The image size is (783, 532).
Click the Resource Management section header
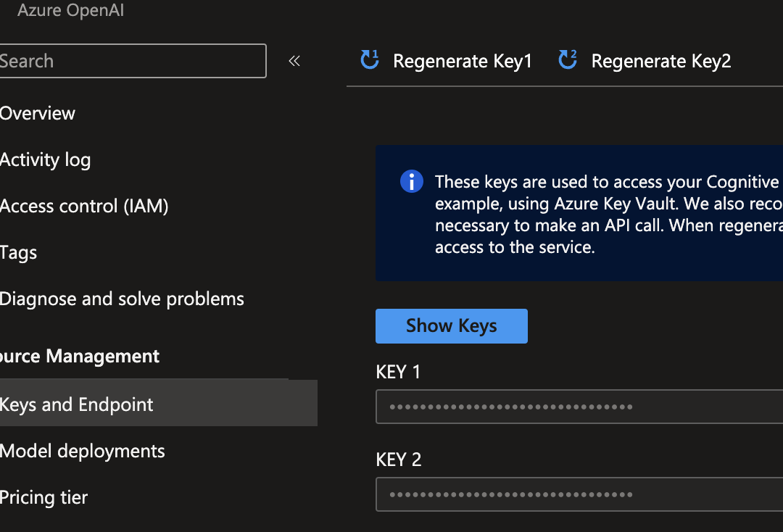pyautogui.click(x=80, y=357)
